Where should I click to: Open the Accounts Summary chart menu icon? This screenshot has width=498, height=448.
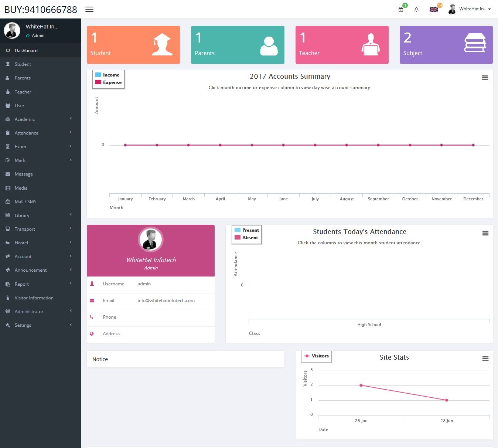(x=485, y=78)
